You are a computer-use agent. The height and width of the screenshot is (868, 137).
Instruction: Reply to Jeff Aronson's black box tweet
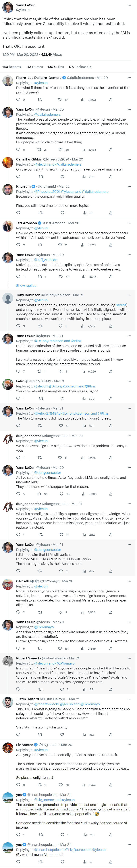tap(18, 245)
